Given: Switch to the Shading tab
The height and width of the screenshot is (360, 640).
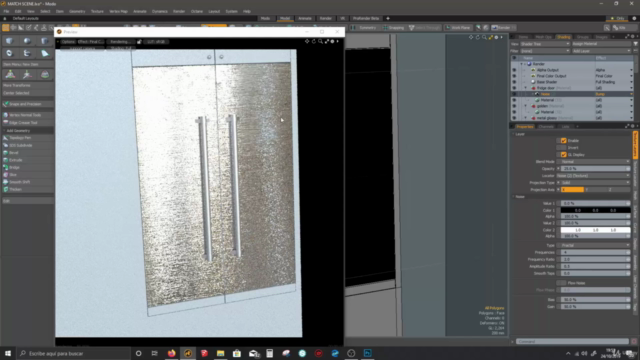Looking at the screenshot, I should coord(564,37).
